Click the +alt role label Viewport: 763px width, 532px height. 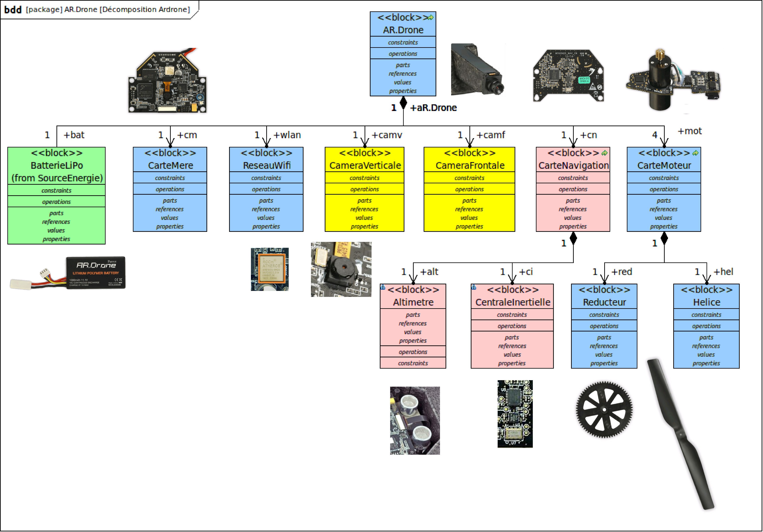(x=429, y=272)
